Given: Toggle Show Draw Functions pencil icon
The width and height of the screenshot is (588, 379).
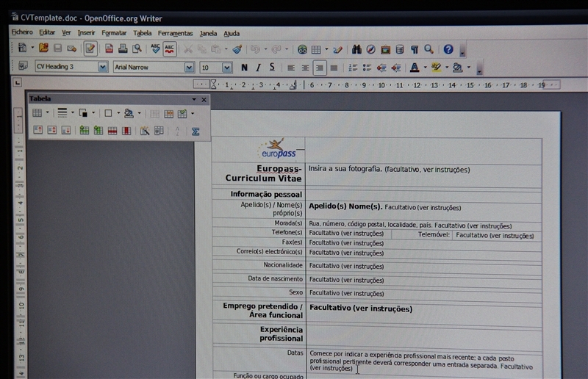Looking at the screenshot, I should coord(337,49).
